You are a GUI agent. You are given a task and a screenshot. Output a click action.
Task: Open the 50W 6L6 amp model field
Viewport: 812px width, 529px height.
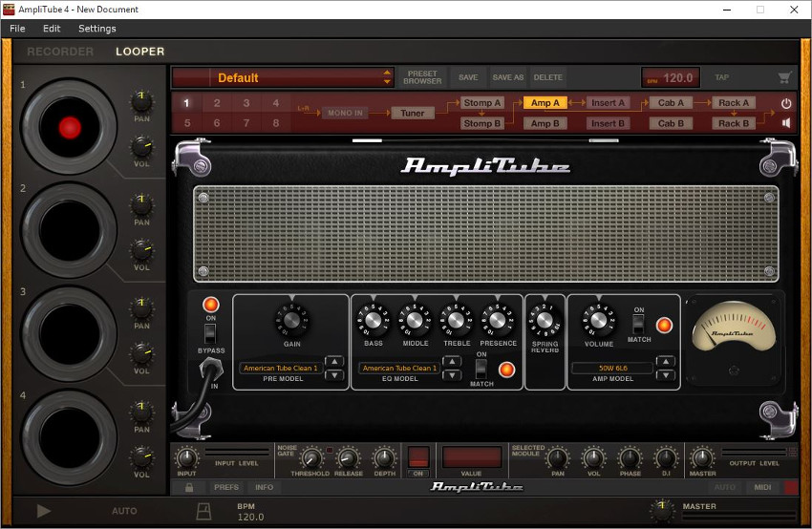coord(612,368)
